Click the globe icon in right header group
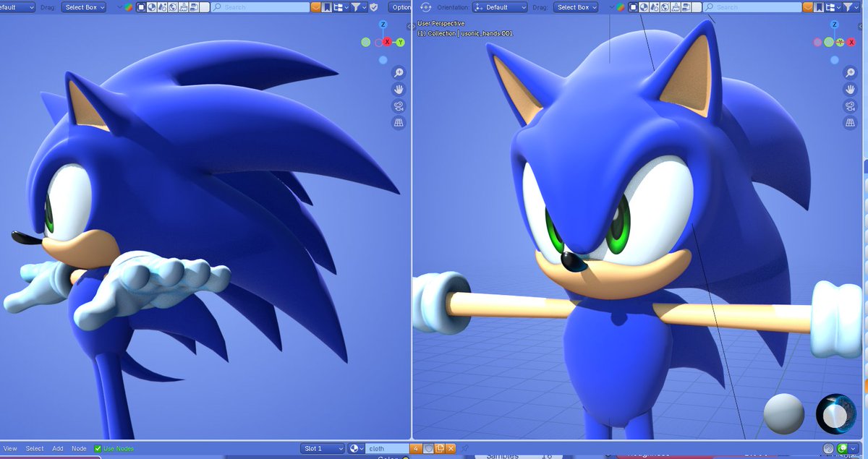Viewport: 868px width, 459px height. point(666,7)
